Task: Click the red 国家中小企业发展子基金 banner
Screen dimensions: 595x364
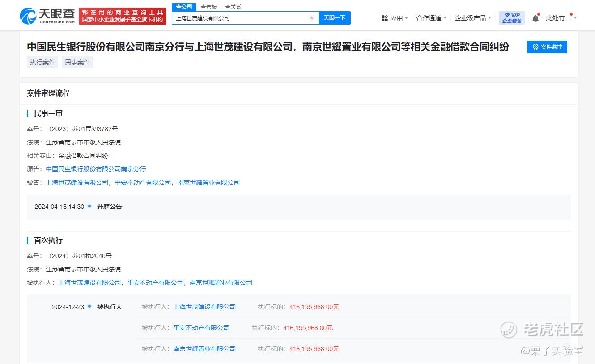Action: tap(122, 16)
